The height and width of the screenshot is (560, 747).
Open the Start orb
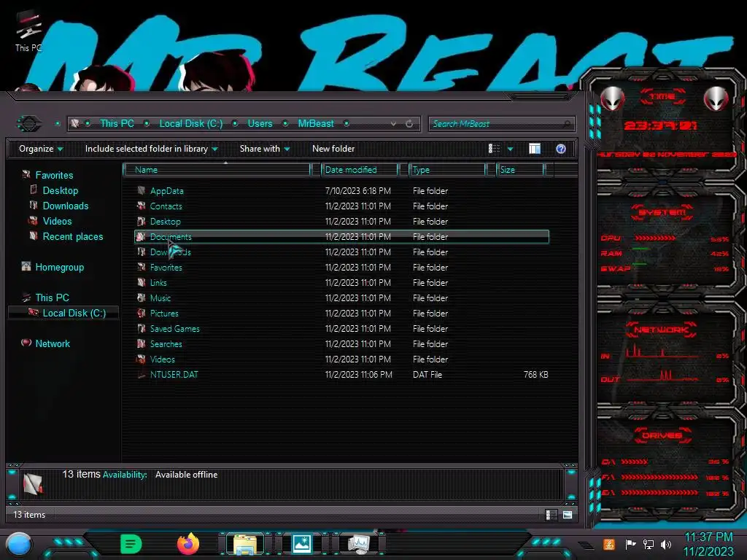click(19, 545)
